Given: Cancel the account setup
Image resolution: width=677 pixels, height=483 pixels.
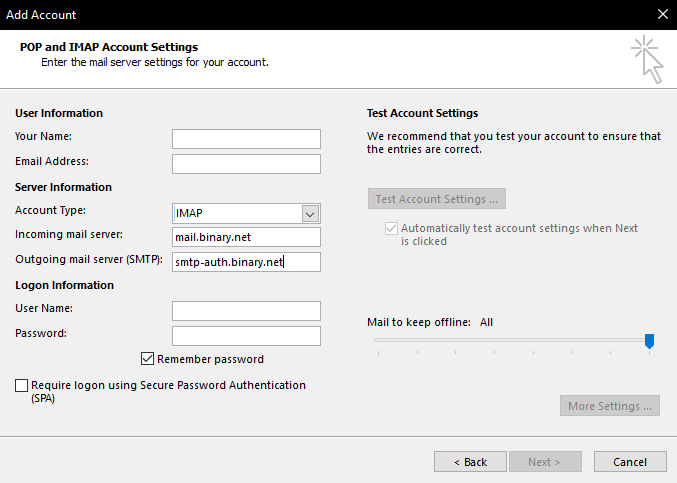Looking at the screenshot, I should 629,462.
